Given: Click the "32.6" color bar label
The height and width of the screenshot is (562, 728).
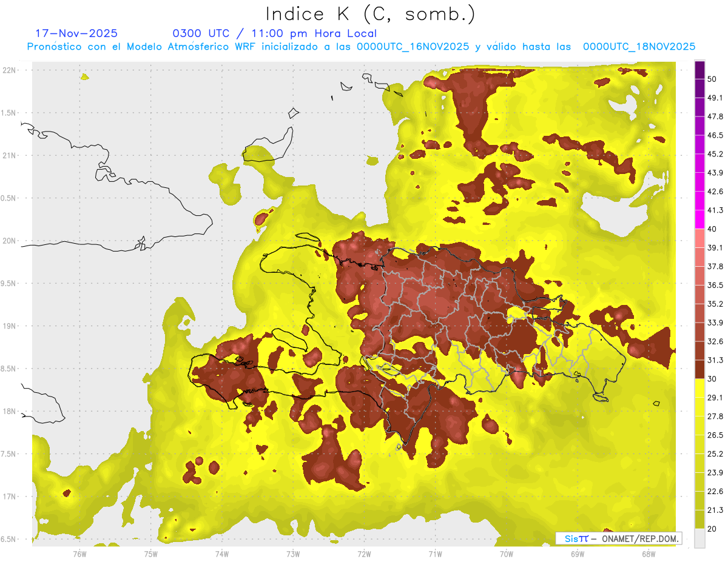Looking at the screenshot, I should click(x=715, y=341).
